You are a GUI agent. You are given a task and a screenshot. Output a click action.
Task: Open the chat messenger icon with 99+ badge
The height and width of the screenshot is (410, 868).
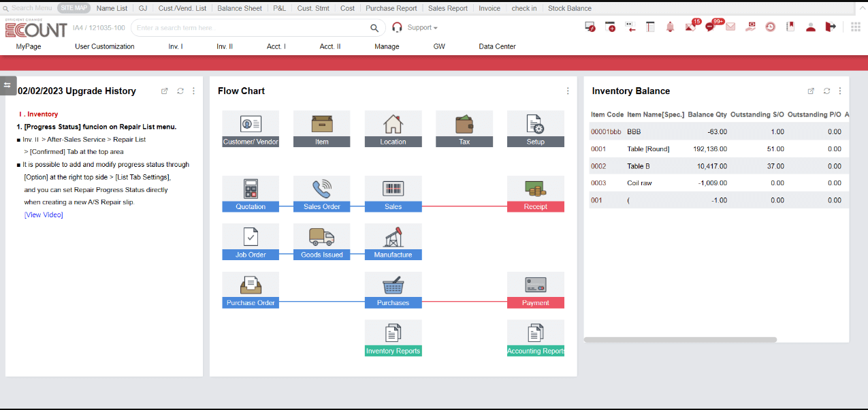(x=711, y=26)
